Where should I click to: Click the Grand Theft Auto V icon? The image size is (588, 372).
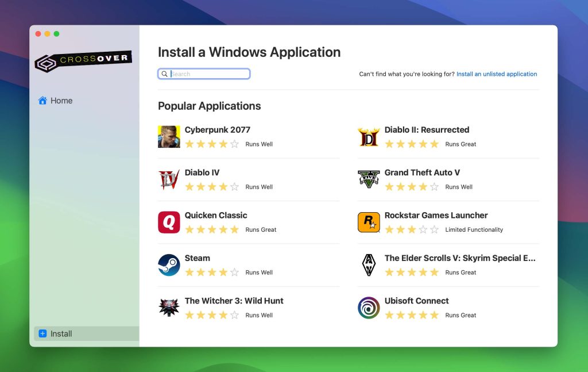369,179
